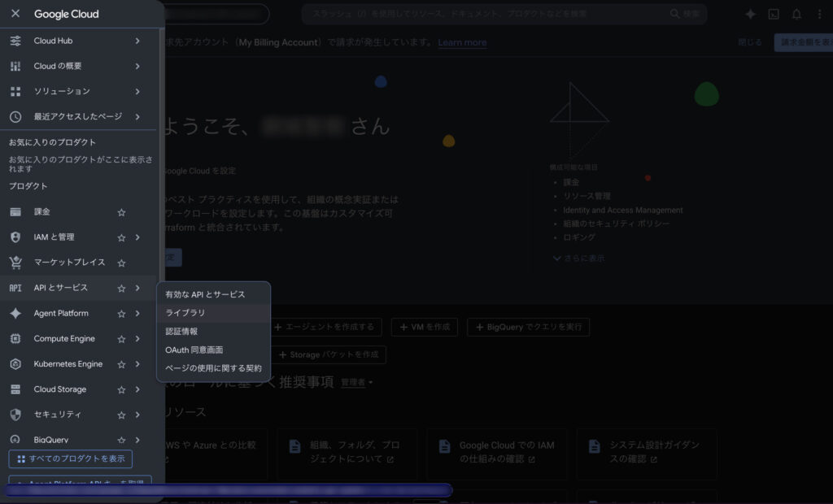Select OAuth 同意画面 in submenu
This screenshot has width=833, height=504.
pos(214,350)
